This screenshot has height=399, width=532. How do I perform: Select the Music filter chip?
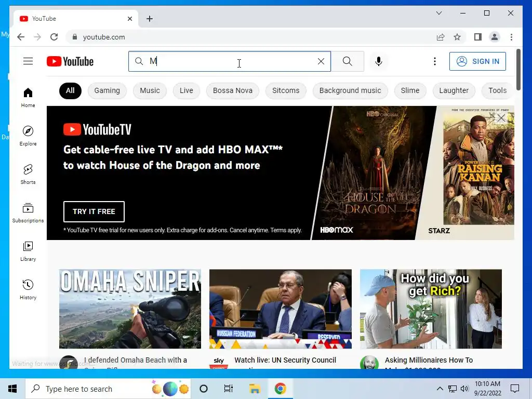tap(150, 90)
